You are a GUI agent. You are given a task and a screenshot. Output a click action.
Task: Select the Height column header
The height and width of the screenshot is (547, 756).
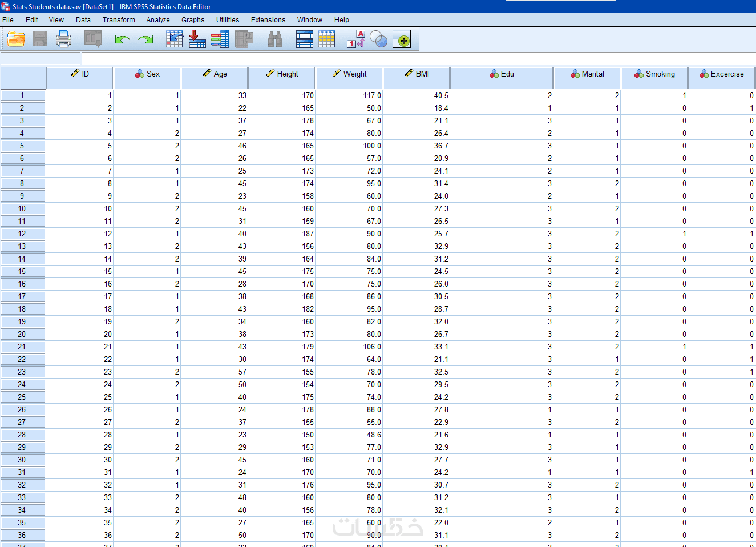click(282, 78)
